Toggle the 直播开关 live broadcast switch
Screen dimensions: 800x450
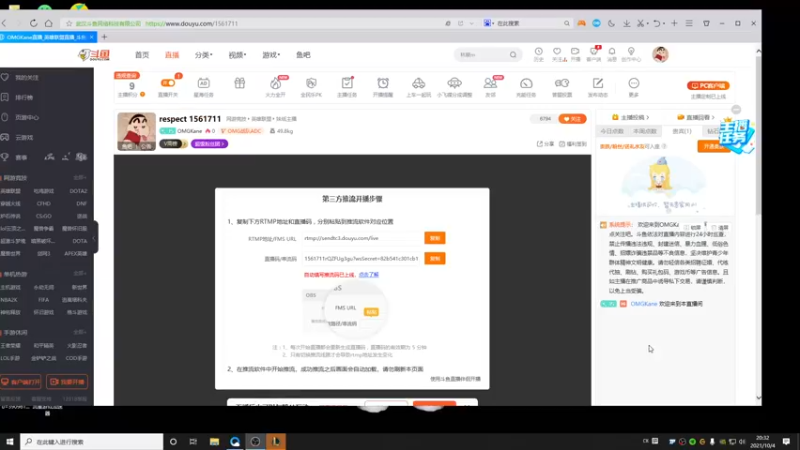[168, 83]
